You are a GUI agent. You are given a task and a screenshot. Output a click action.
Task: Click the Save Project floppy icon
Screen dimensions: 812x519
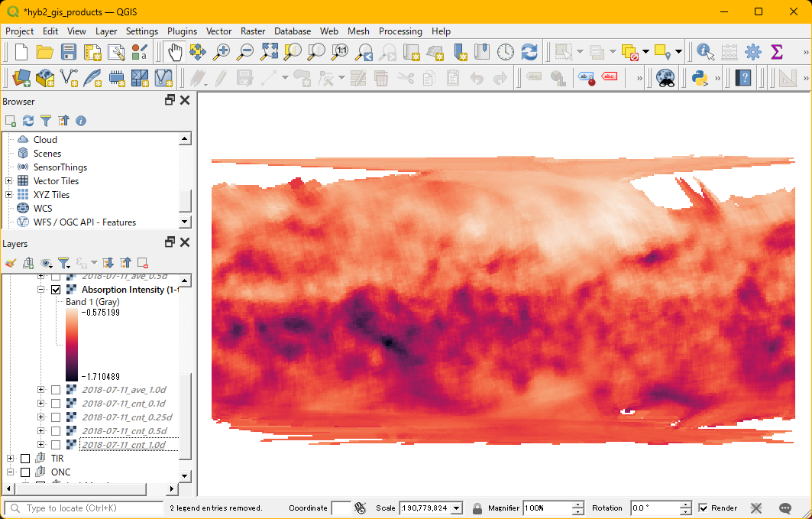pyautogui.click(x=69, y=52)
